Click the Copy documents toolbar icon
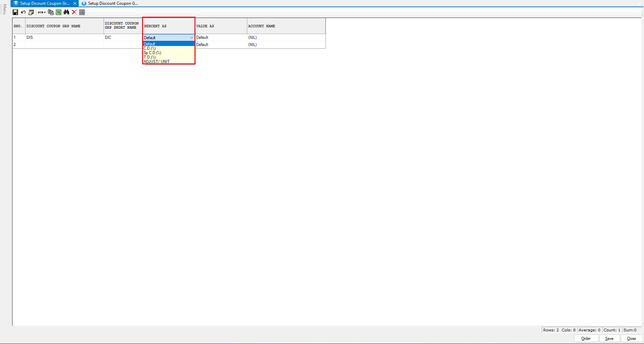 tap(51, 12)
